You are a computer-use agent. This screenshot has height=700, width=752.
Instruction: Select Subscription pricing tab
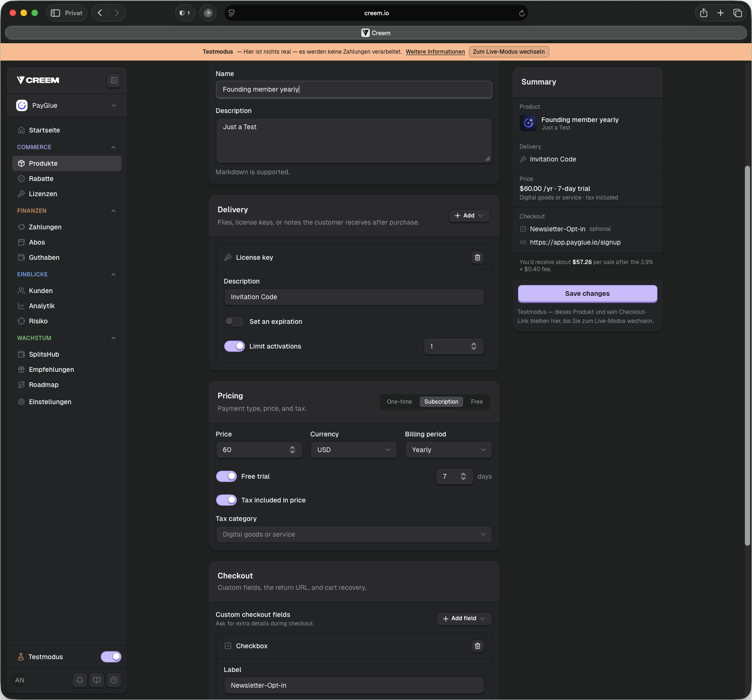click(x=442, y=402)
